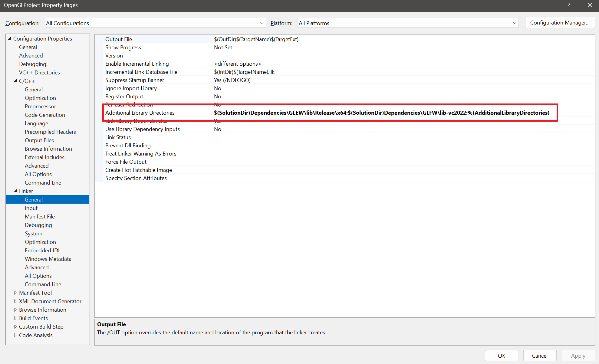Open the Preprocessor settings under C/C++
This screenshot has height=364, width=599.
40,106
